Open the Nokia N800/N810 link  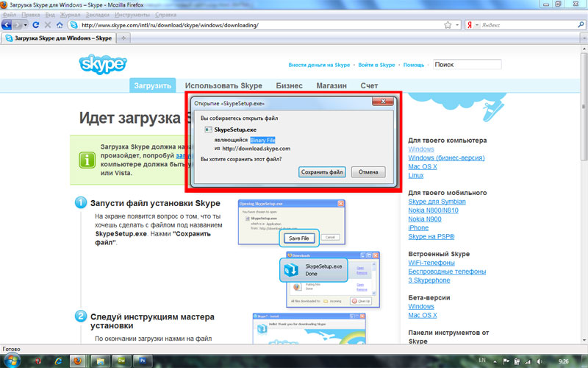[x=433, y=210]
